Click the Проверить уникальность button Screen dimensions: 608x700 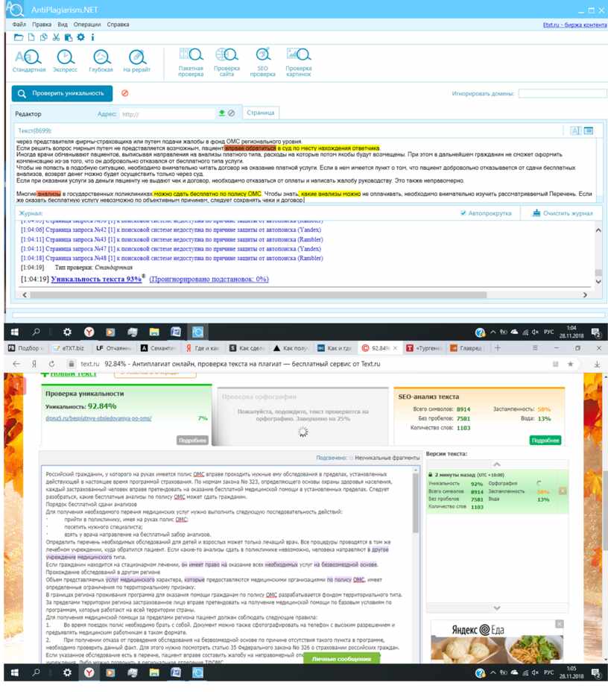click(x=62, y=93)
